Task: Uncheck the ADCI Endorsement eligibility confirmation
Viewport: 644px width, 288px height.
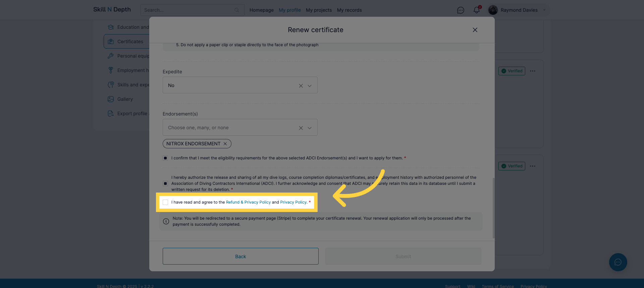Action: (x=165, y=158)
